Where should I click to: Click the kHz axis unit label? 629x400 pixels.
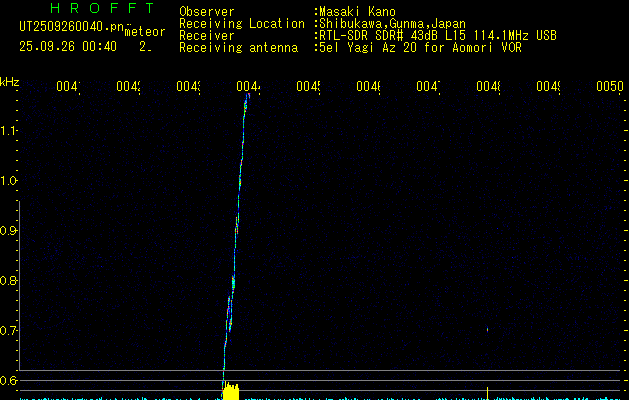[x=10, y=81]
